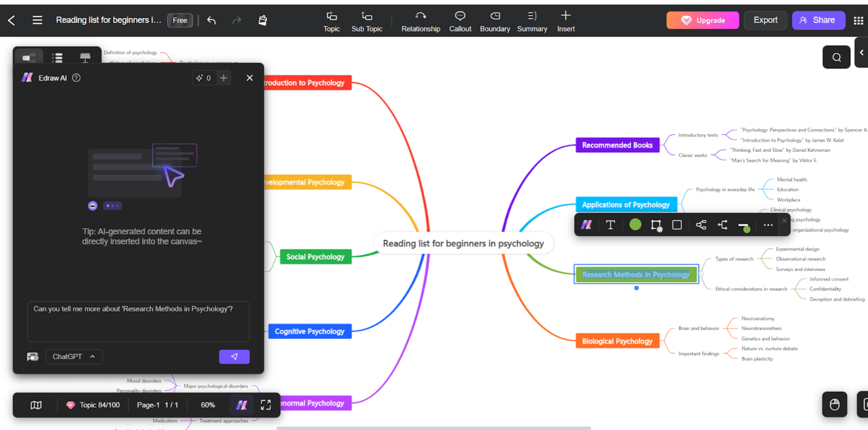
Task: Collapse the right side panel chevron
Action: [x=862, y=52]
